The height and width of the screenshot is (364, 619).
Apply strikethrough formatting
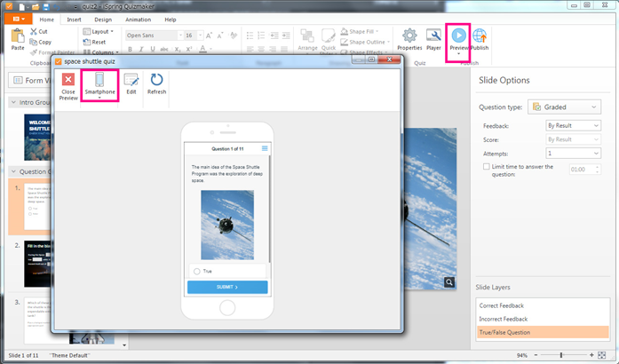[x=164, y=49]
